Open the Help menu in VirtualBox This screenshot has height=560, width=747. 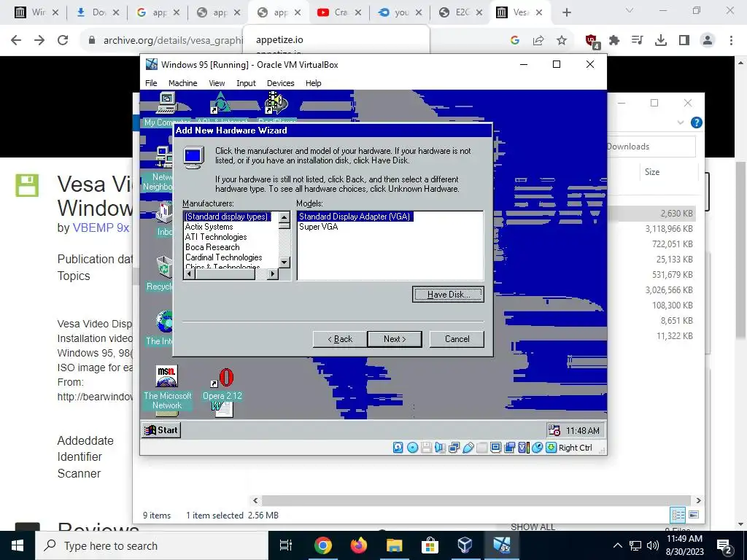point(313,83)
